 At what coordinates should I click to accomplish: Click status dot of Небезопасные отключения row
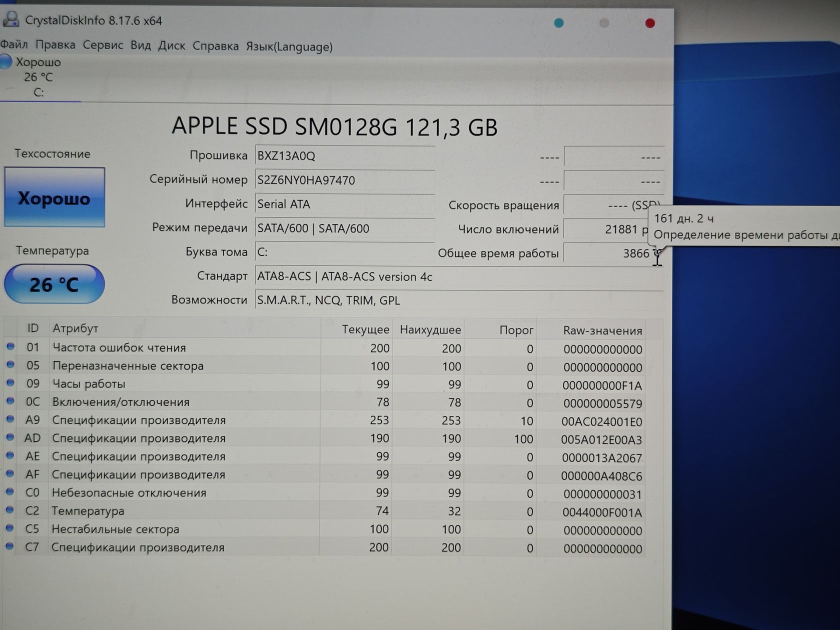tap(10, 491)
